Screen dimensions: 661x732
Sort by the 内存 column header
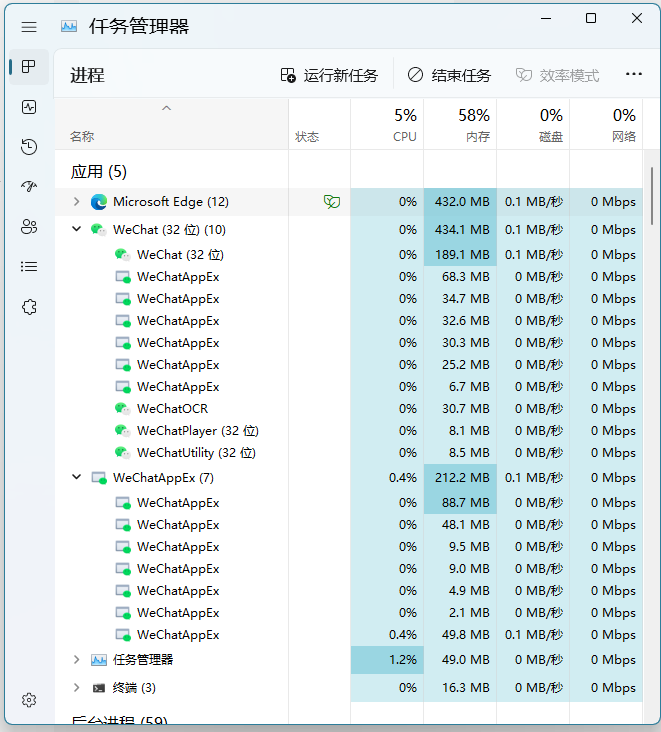[x=460, y=125]
